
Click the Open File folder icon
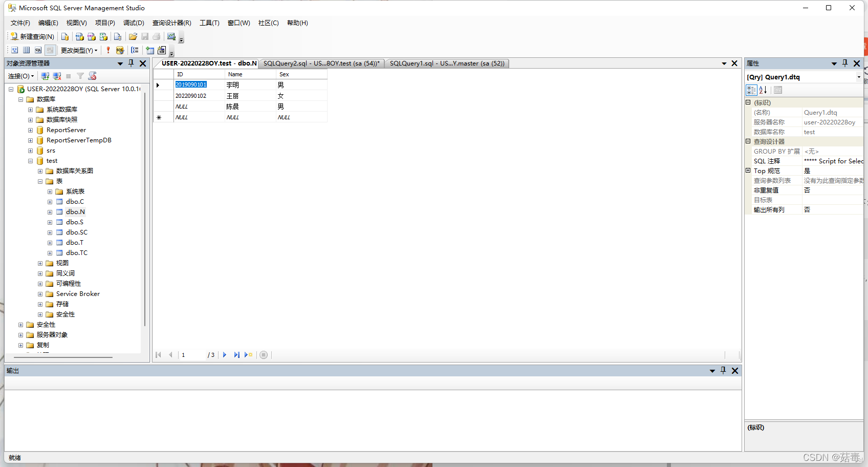133,36
